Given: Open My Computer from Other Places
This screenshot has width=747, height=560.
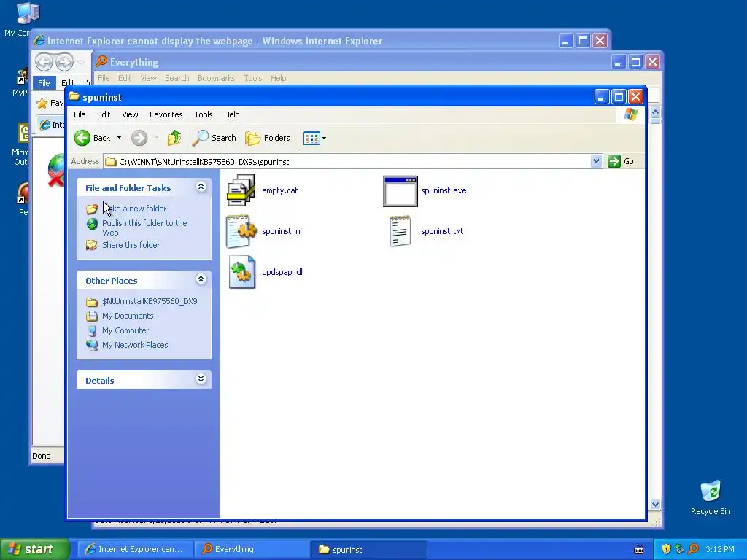Looking at the screenshot, I should (x=125, y=330).
